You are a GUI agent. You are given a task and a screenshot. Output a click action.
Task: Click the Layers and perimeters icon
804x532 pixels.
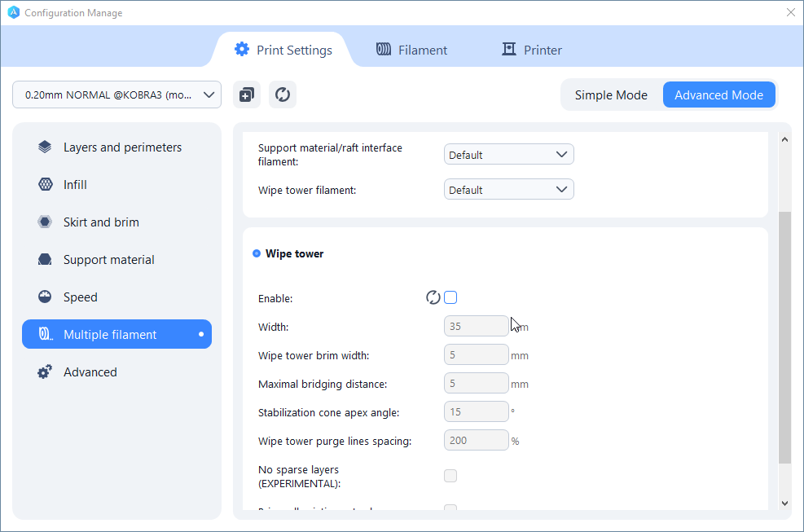(46, 147)
